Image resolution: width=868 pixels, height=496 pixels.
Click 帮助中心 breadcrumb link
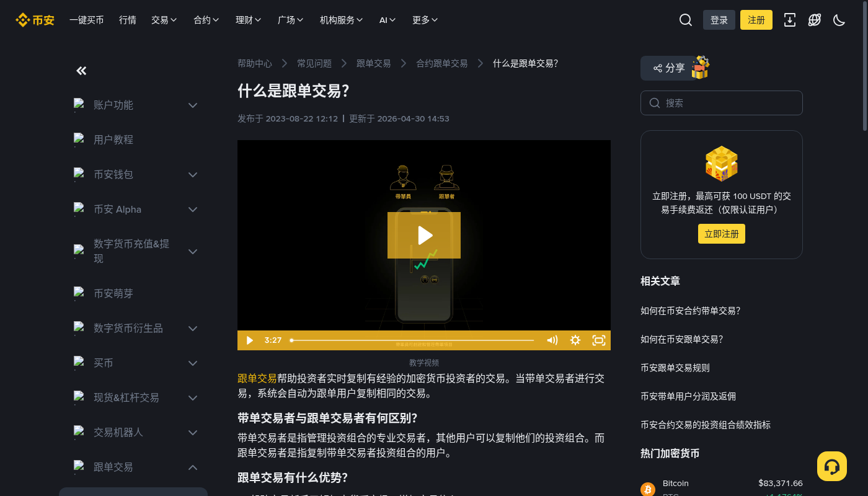(x=255, y=63)
